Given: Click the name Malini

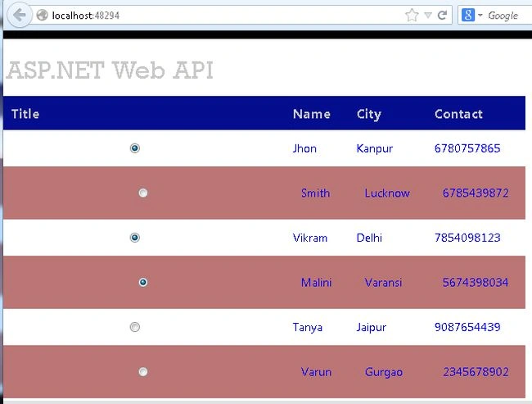Looking at the screenshot, I should coord(316,283).
